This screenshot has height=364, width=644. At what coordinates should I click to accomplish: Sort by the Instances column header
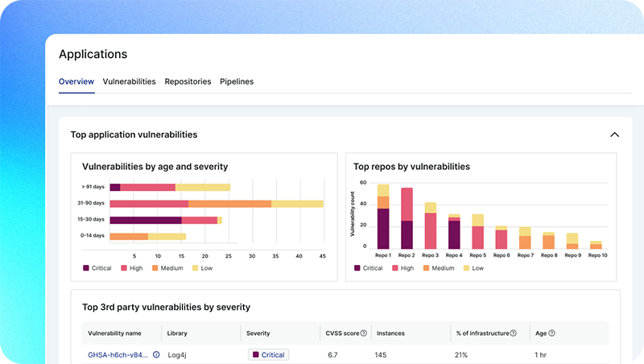coord(390,333)
